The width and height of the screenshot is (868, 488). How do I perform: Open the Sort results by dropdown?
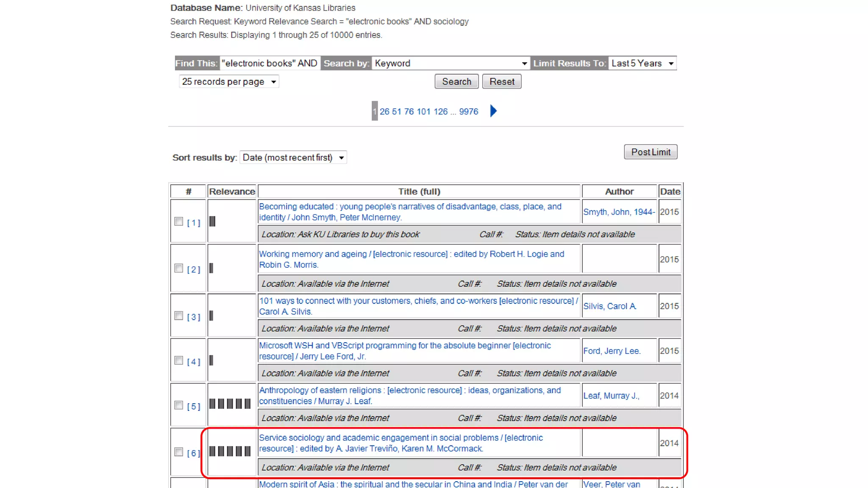click(293, 158)
